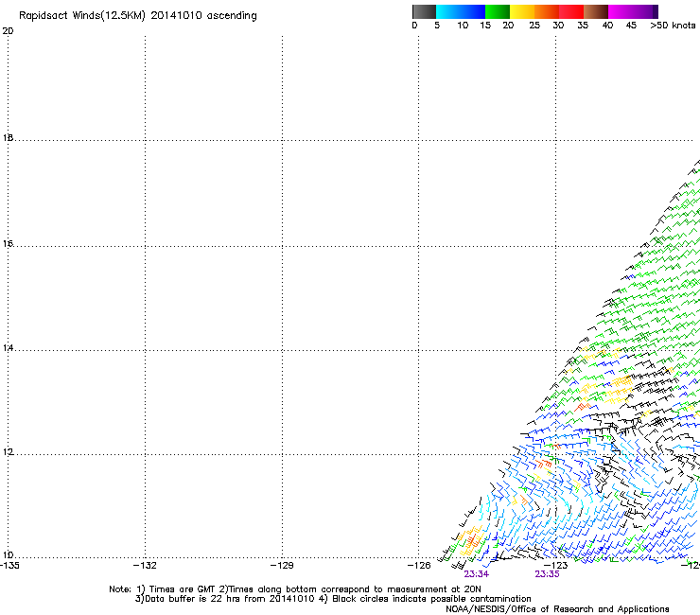Click the longitude label '-132'

[x=145, y=566]
